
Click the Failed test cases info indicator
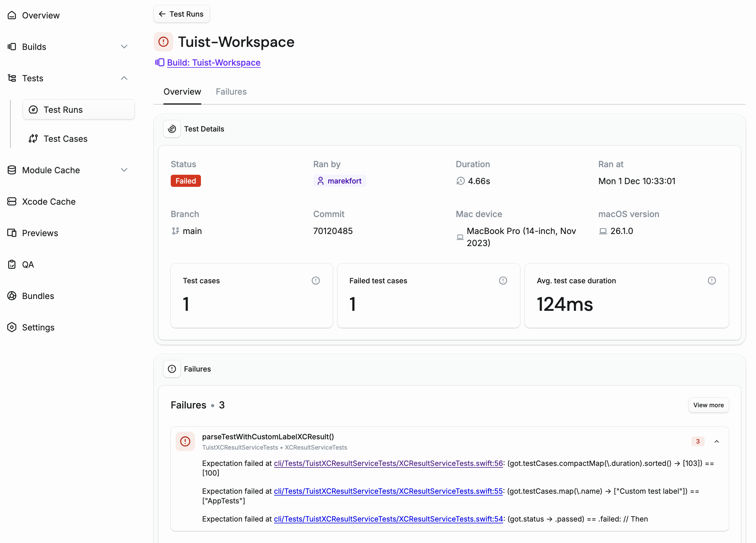tap(503, 281)
